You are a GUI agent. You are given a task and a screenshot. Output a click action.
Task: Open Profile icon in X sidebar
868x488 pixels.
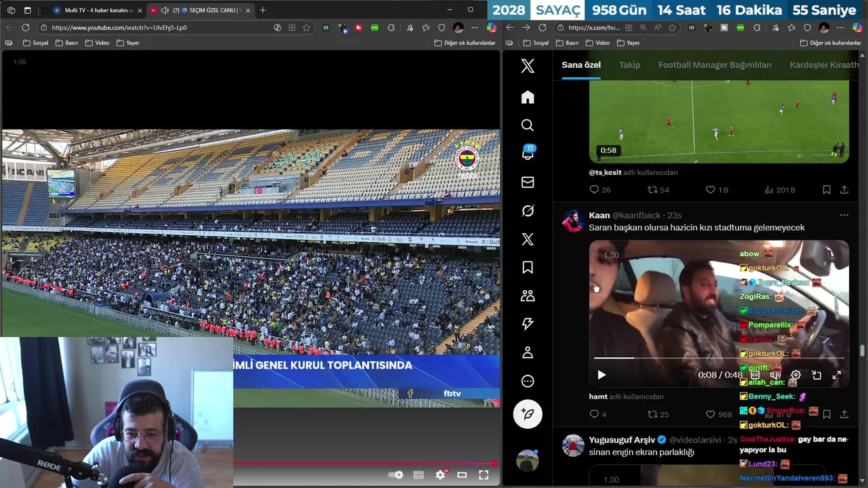(x=528, y=352)
